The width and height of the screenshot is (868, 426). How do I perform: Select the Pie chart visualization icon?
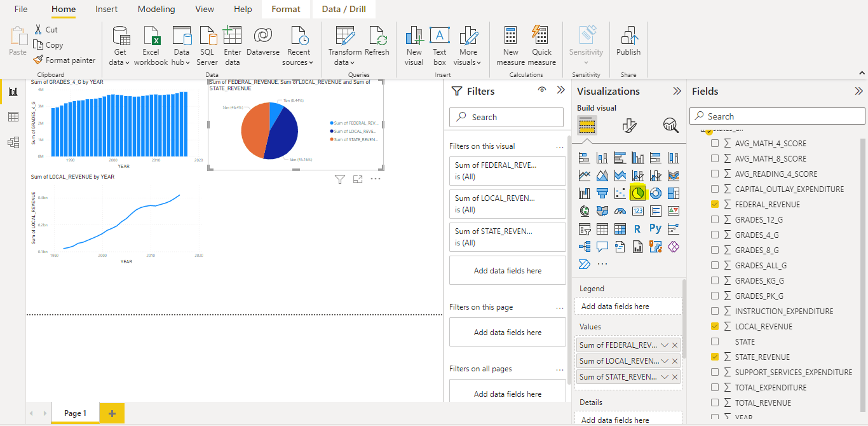[638, 193]
